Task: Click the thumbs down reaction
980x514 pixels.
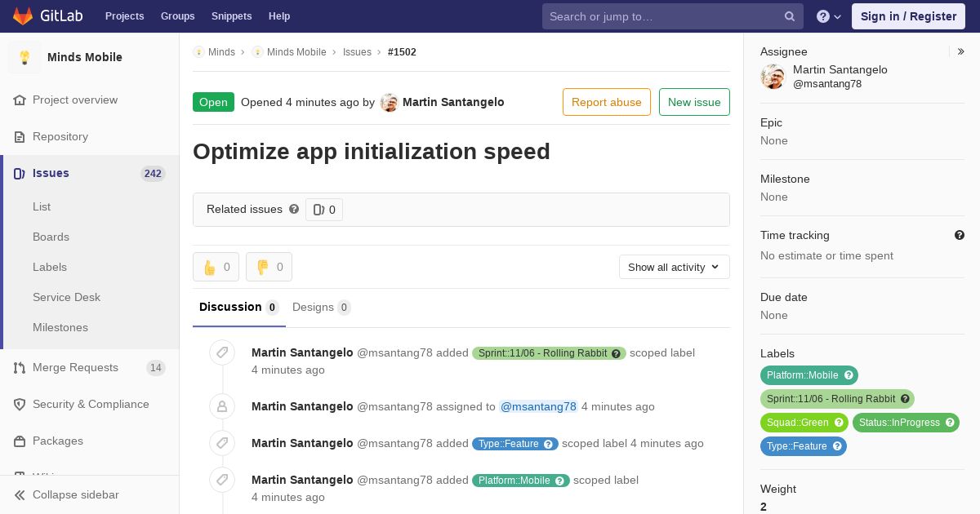Action: coord(269,267)
